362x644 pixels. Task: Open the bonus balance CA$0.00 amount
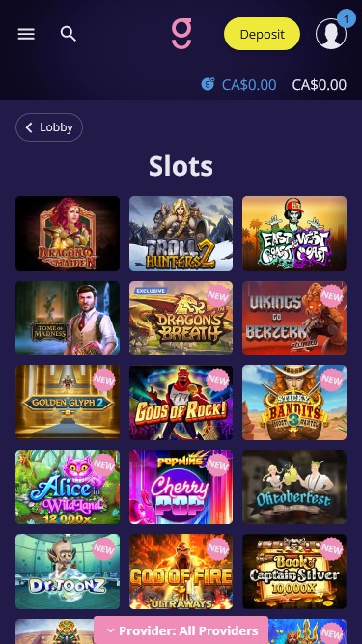pyautogui.click(x=249, y=85)
